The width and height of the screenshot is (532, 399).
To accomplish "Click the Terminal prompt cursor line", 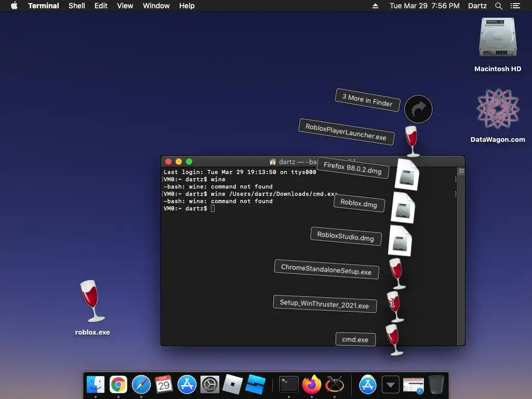I will [x=189, y=208].
